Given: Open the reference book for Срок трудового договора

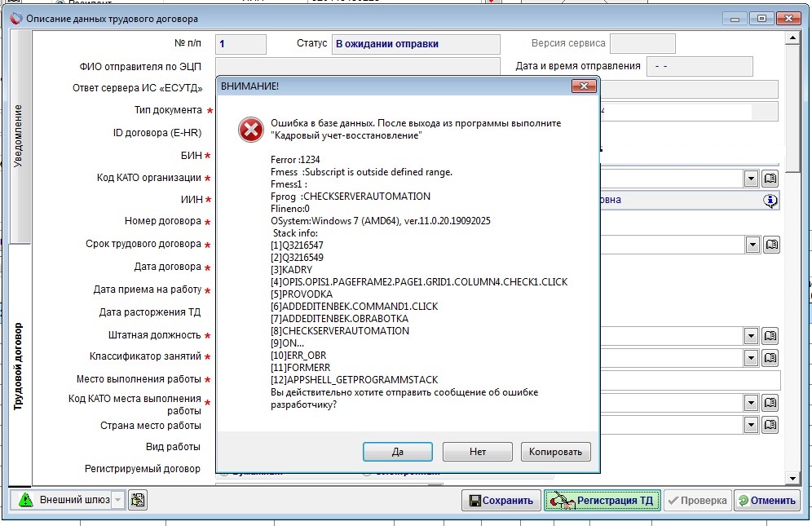Looking at the screenshot, I should pyautogui.click(x=770, y=244).
